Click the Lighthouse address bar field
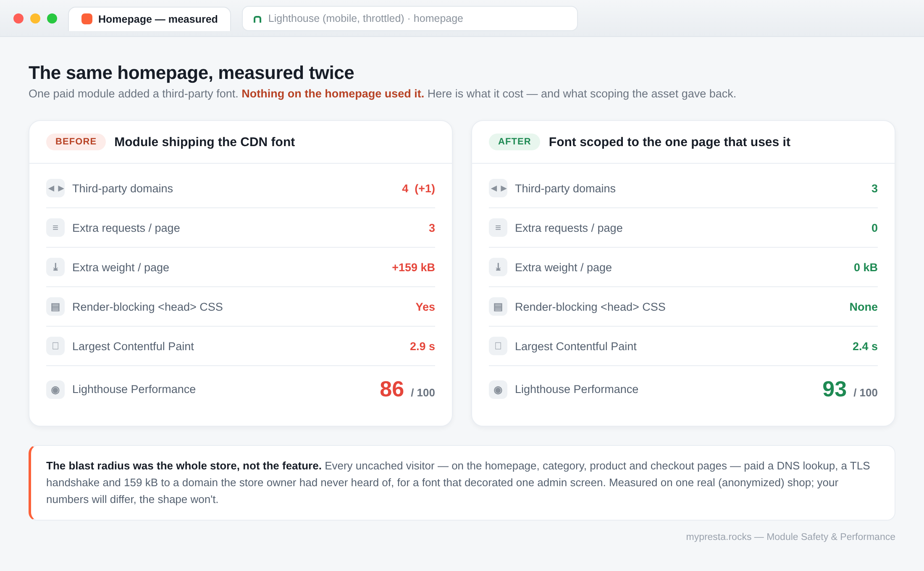 pos(410,18)
